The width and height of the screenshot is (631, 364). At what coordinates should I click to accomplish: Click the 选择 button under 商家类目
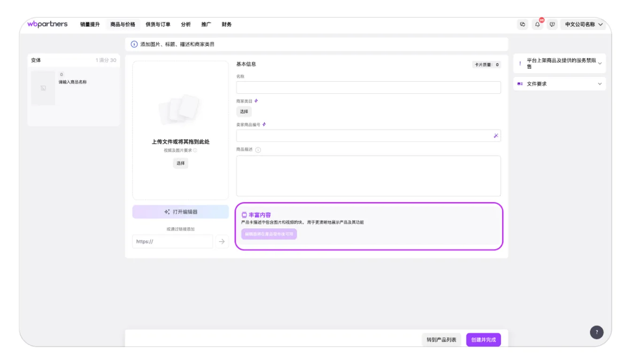point(244,112)
